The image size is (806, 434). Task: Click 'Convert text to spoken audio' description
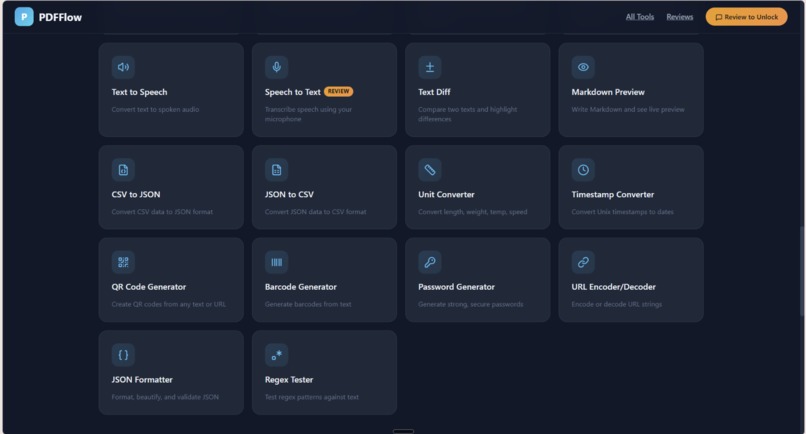[155, 110]
